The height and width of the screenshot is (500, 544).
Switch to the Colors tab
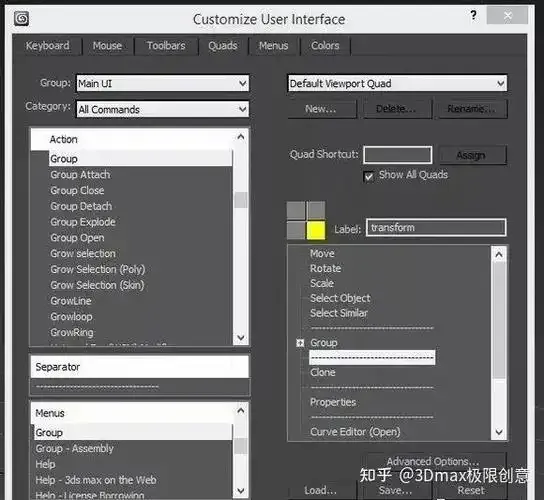[x=325, y=46]
